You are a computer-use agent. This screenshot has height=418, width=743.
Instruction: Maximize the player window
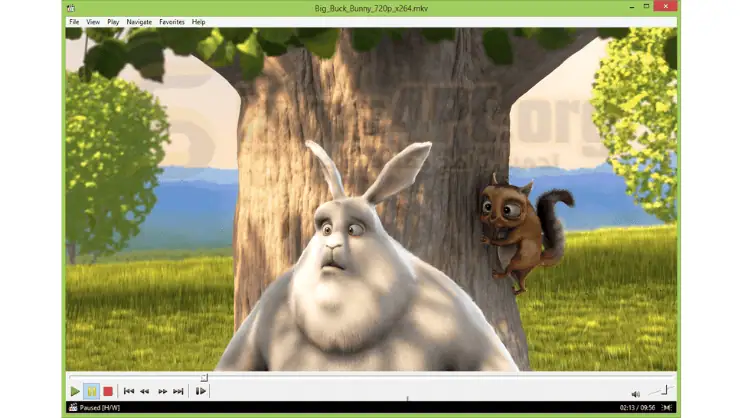click(646, 6)
